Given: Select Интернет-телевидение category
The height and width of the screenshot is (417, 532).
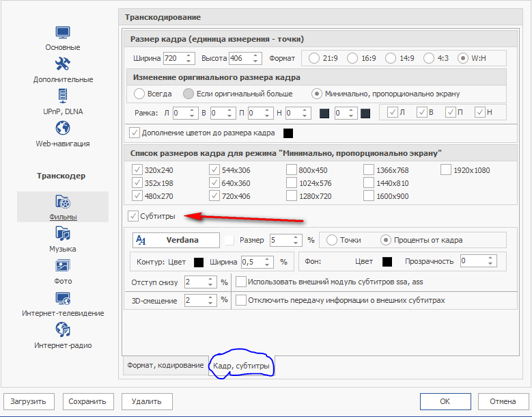Looking at the screenshot, I should point(63,304).
